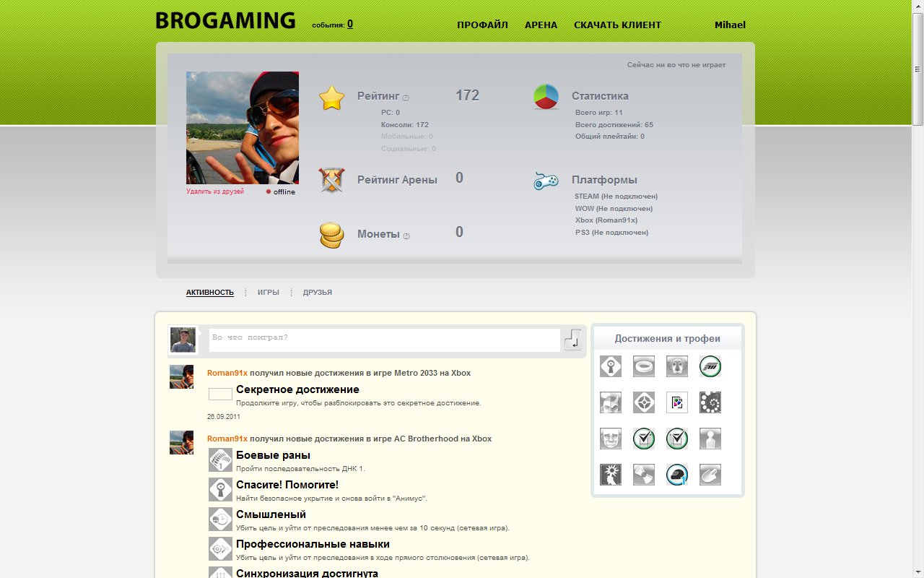This screenshot has height=578, width=924.
Task: Select the helmet trophy icon with blue number
Action: click(x=676, y=475)
